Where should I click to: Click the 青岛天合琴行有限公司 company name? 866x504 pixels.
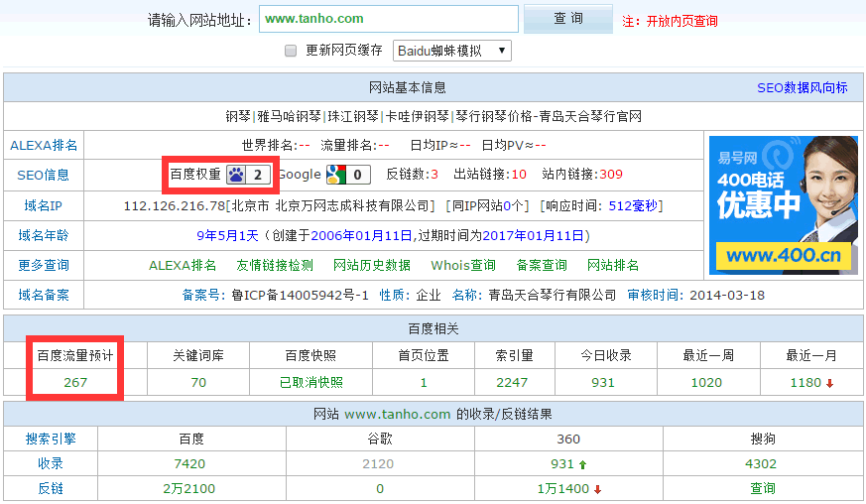tap(552, 295)
